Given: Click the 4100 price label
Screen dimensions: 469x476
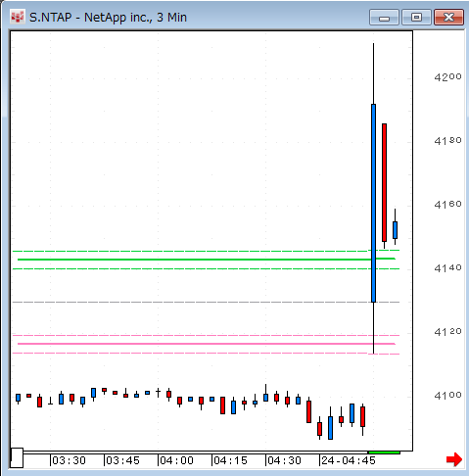Looking at the screenshot, I should coord(447,396).
